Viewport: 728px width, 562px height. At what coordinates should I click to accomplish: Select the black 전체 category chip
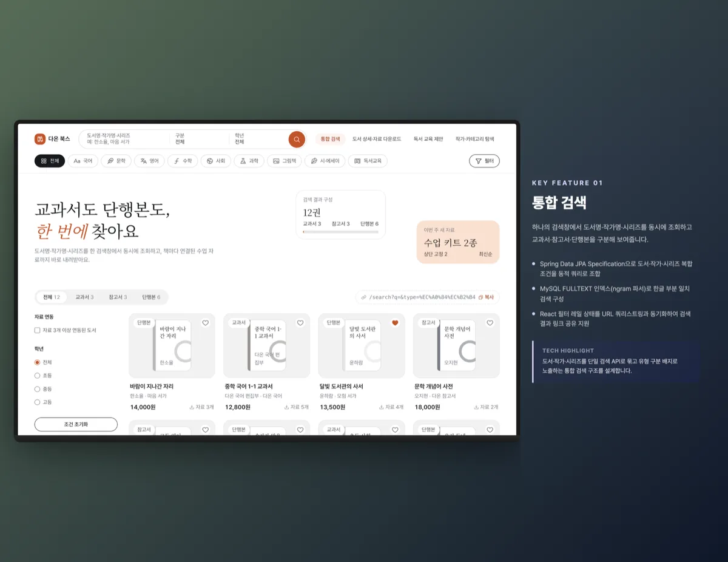click(x=50, y=161)
